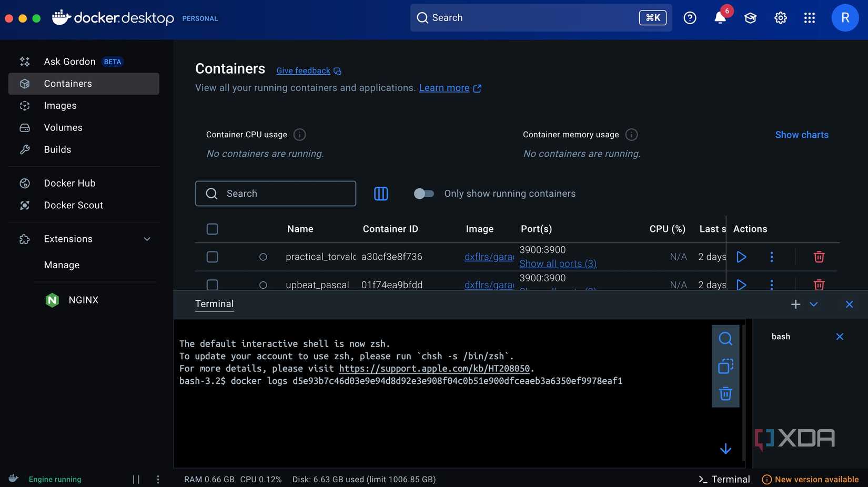Viewport: 868px width, 487px height.
Task: Check the checkbox for practical_torvalc
Action: click(x=212, y=257)
